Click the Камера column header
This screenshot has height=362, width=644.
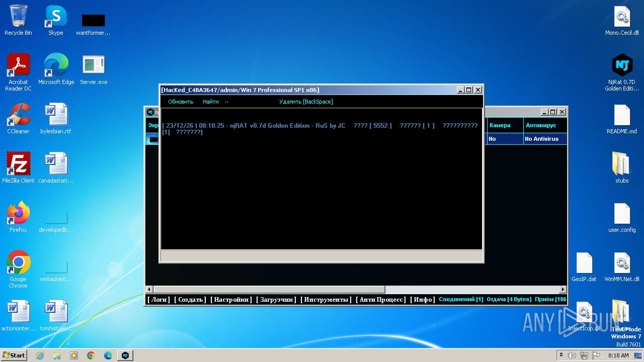point(505,125)
